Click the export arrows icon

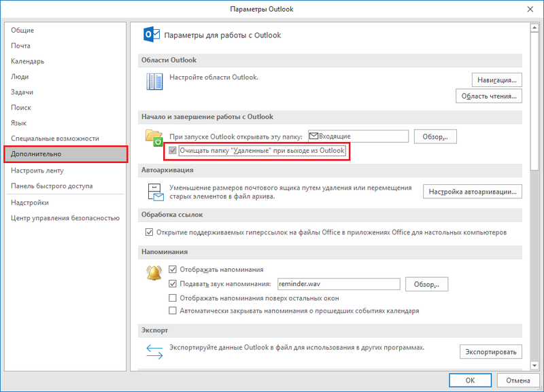coord(154,351)
